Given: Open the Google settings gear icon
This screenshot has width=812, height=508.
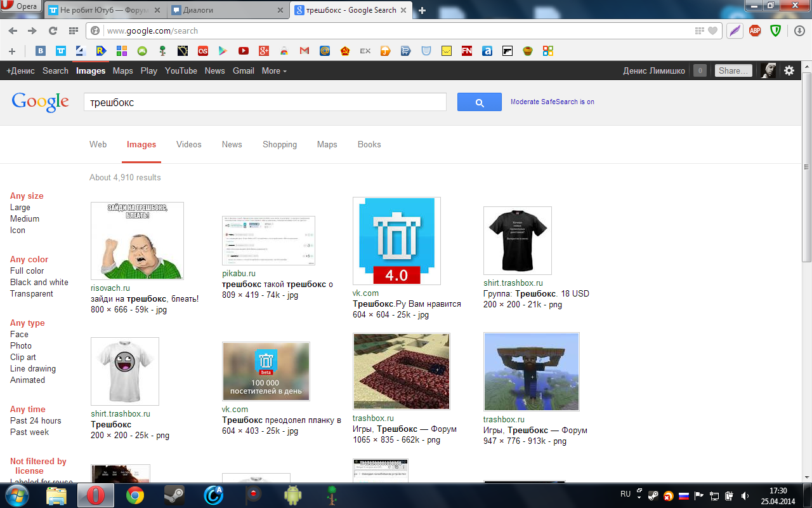Looking at the screenshot, I should click(x=789, y=70).
